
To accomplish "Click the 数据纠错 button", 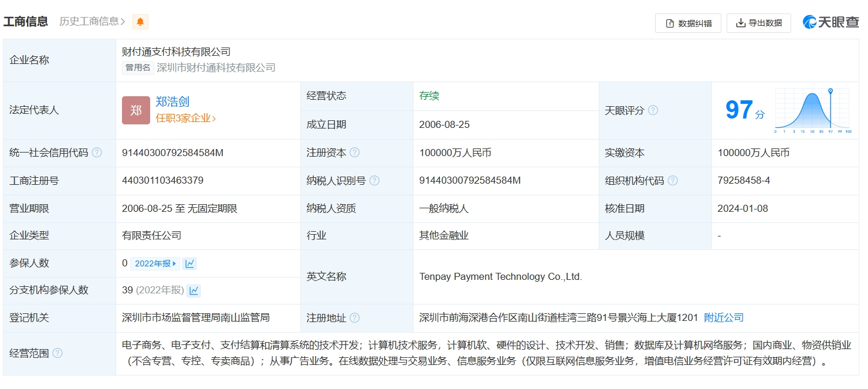I will tap(688, 23).
